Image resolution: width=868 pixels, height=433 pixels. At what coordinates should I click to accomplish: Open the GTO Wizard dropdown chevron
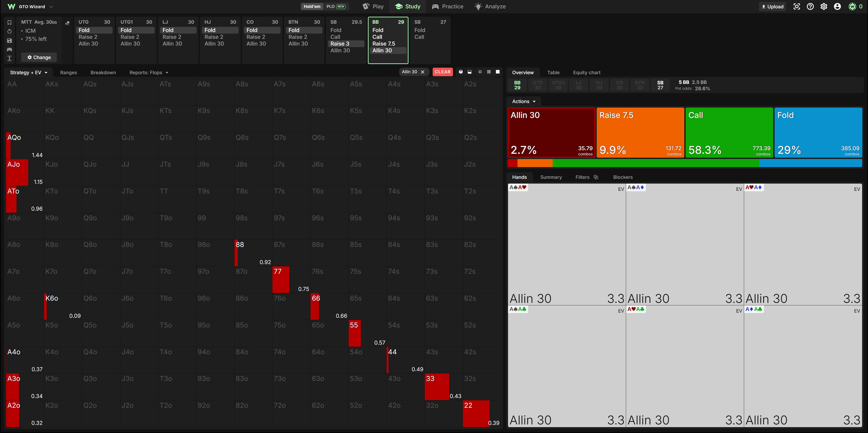coord(51,6)
